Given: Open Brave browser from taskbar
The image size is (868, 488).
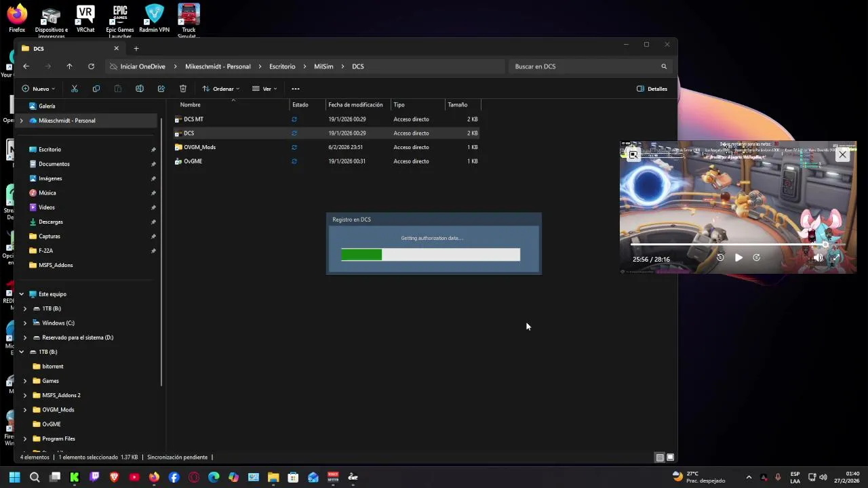Looking at the screenshot, I should 114,477.
